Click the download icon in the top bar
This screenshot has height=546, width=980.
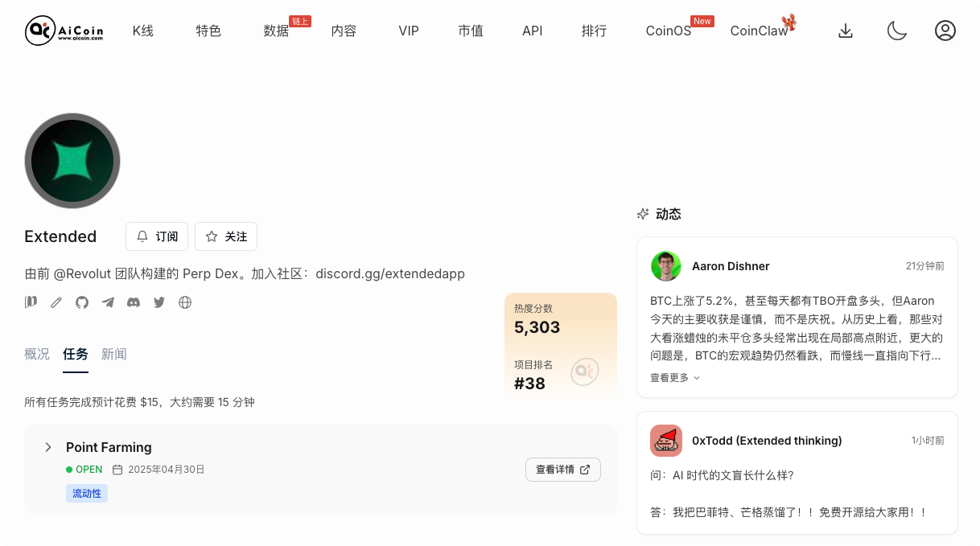pos(845,30)
